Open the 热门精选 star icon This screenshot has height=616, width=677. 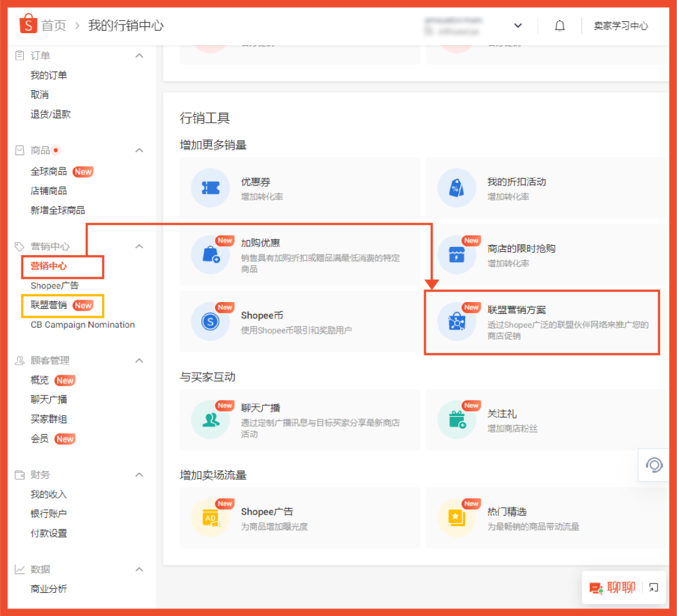point(457,519)
